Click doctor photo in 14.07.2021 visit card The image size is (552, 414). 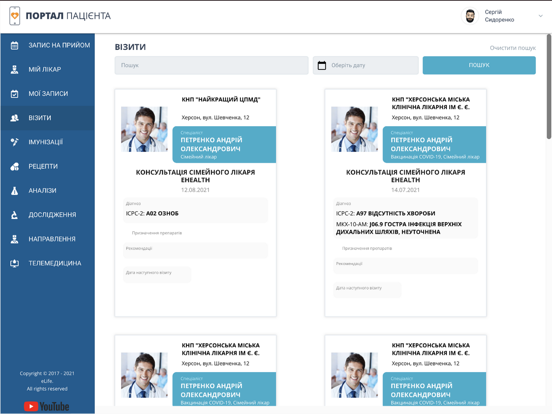coord(355,129)
